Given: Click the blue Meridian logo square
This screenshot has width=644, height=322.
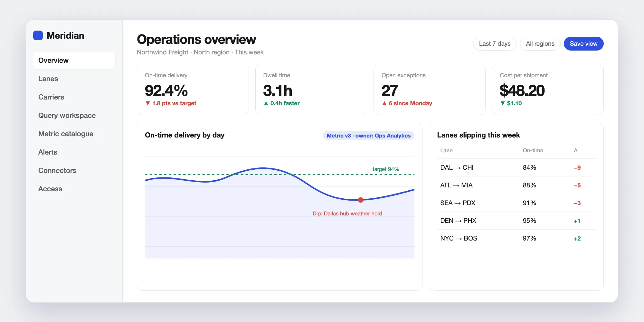Looking at the screenshot, I should tap(38, 35).
